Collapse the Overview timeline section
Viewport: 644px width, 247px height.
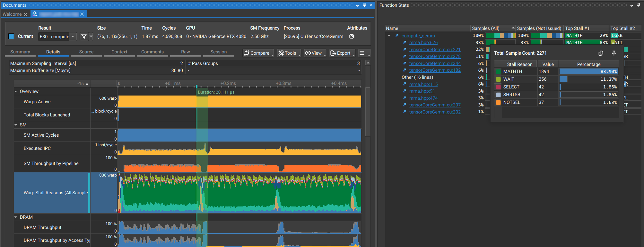(x=16, y=91)
